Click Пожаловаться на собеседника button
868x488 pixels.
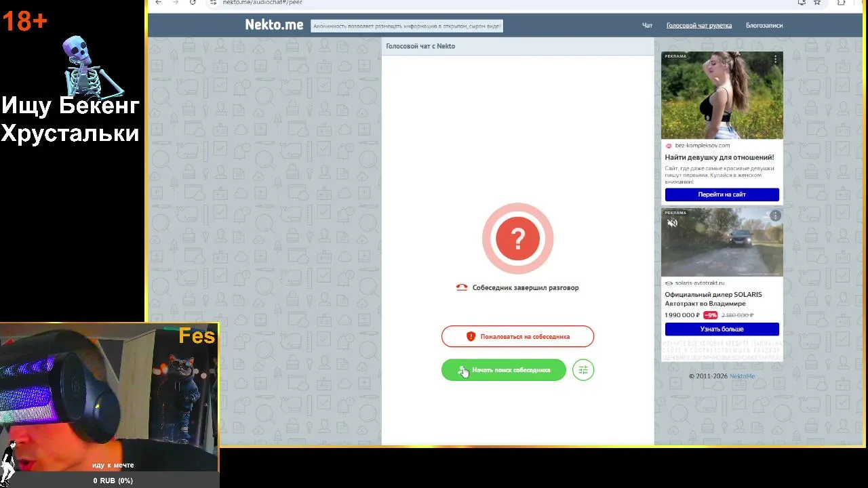(517, 336)
